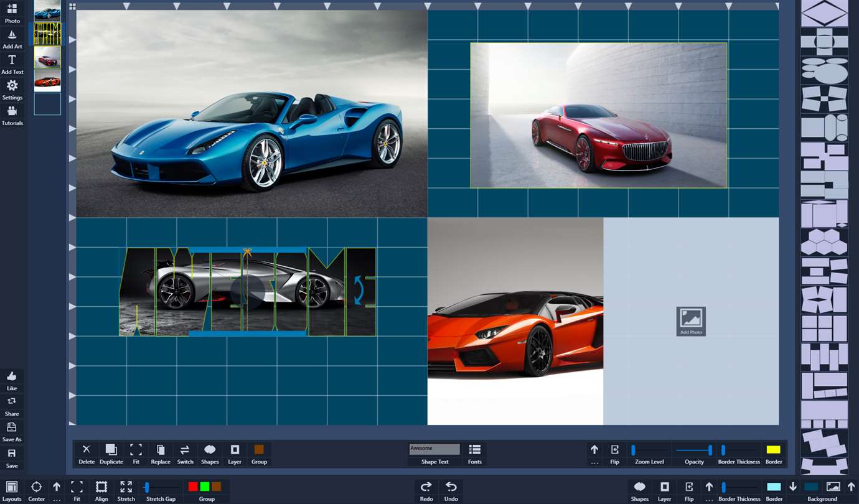The width and height of the screenshot is (859, 504).
Task: Open Settings from the left sidebar
Action: pyautogui.click(x=12, y=90)
